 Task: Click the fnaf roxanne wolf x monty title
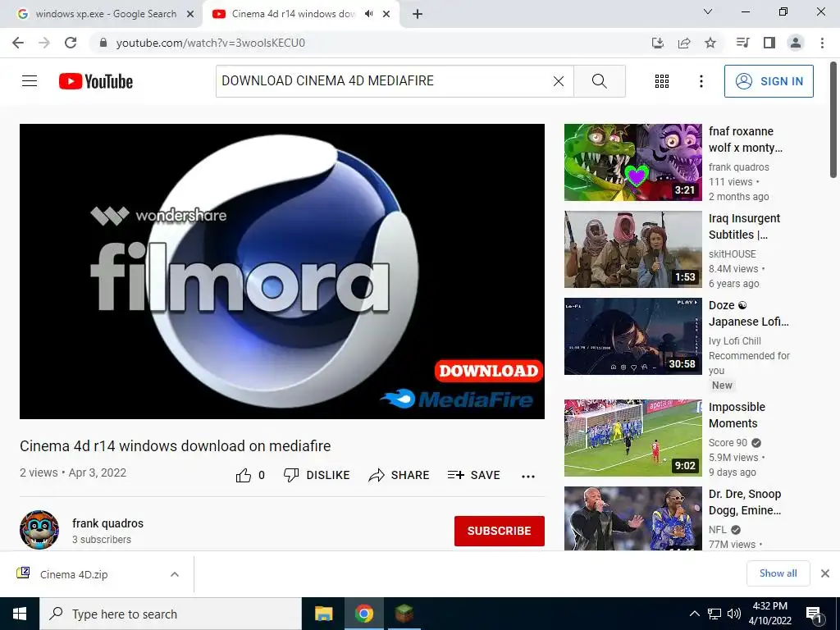[745, 139]
